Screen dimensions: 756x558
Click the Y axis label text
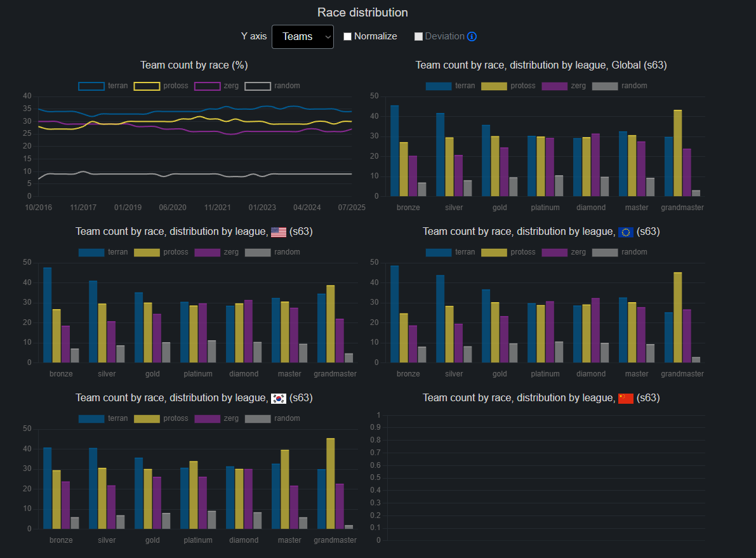pos(254,36)
